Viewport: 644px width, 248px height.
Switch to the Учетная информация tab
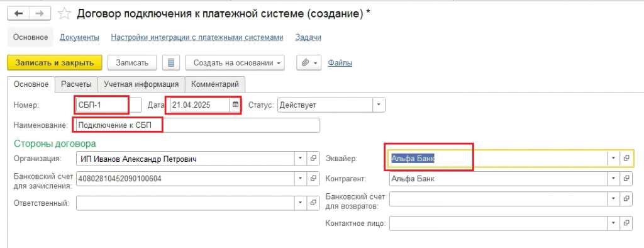point(141,84)
